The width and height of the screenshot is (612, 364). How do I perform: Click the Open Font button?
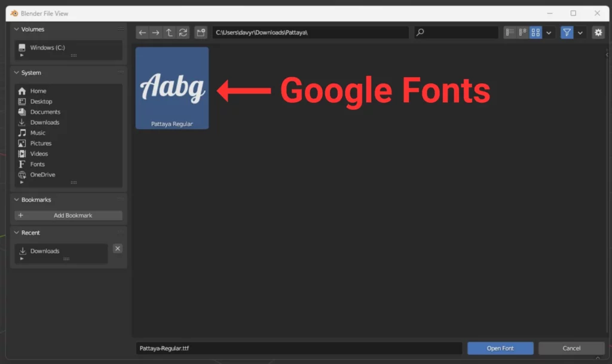point(500,348)
